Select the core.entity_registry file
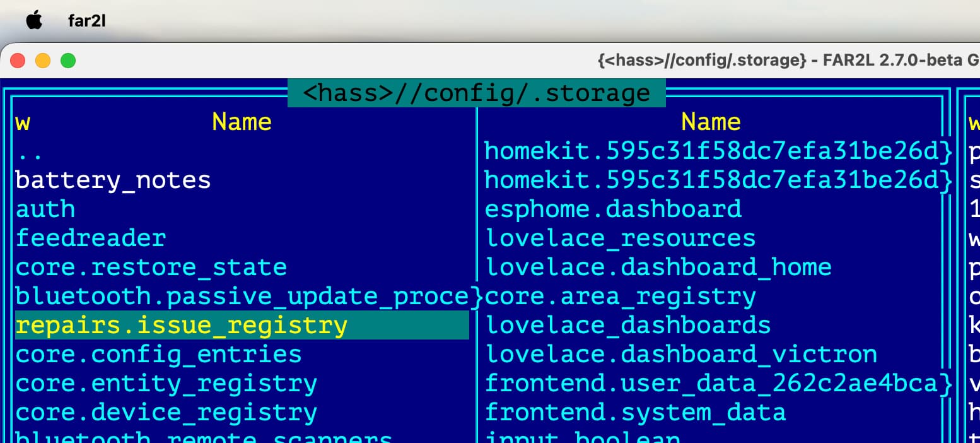Viewport: 980px width, 443px height. [166, 383]
